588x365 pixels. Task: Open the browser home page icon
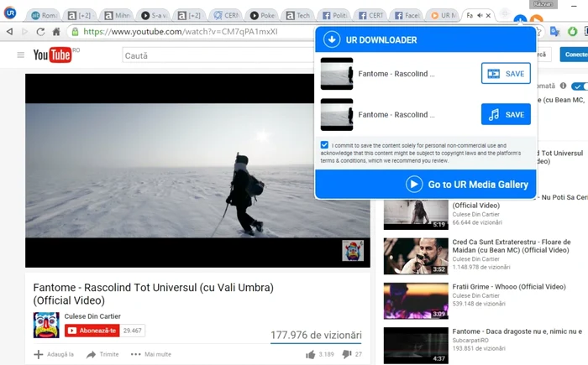[x=56, y=32]
